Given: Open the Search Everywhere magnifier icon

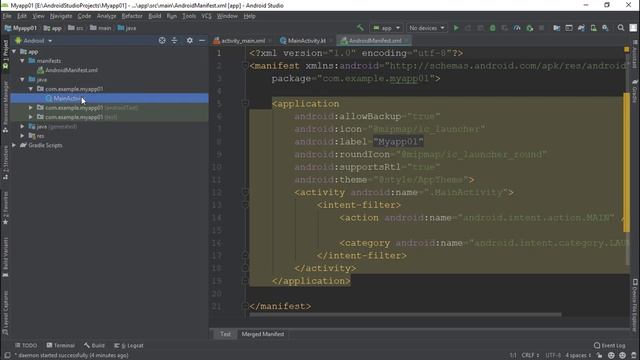Looking at the screenshot, I should pos(621,28).
